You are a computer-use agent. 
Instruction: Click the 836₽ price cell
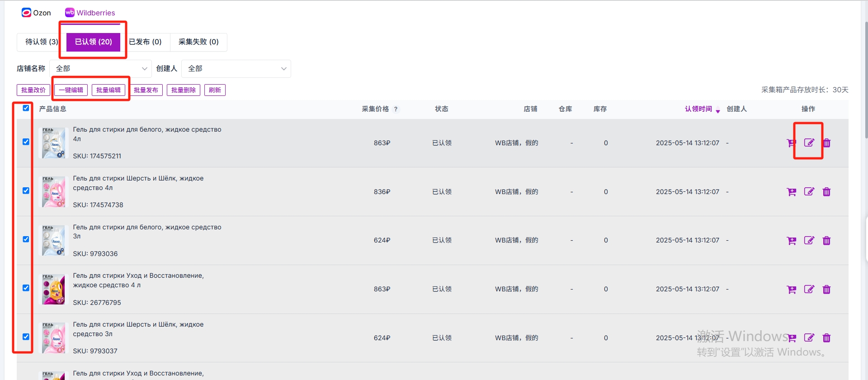pyautogui.click(x=382, y=192)
